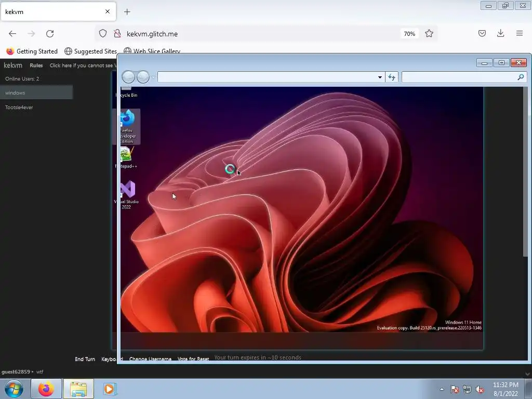The height and width of the screenshot is (399, 532).
Task: Click End Turn
Action: point(85,359)
